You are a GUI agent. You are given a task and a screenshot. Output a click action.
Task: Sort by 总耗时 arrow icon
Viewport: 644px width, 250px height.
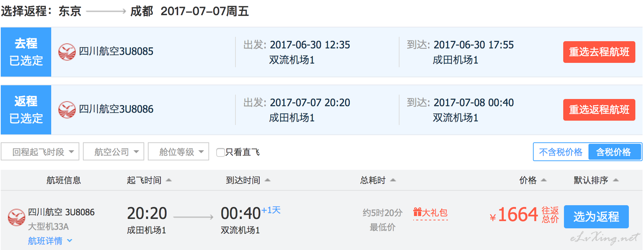tap(393, 180)
